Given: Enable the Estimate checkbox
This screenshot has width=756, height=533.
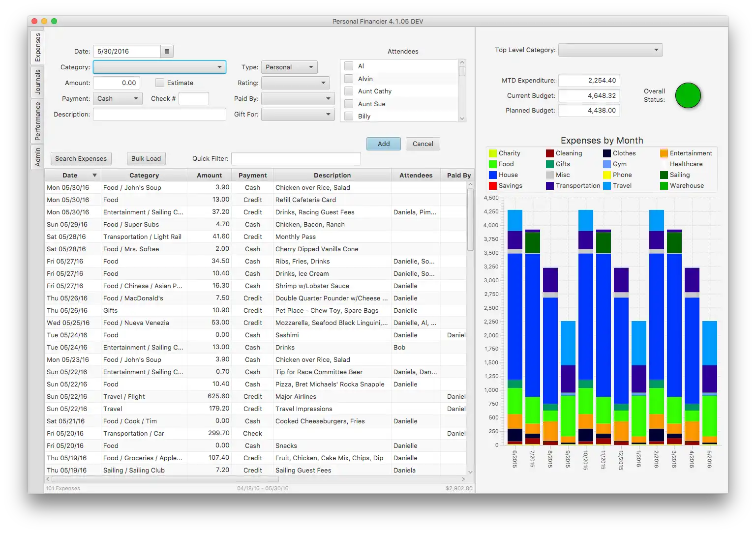Looking at the screenshot, I should click(x=160, y=83).
